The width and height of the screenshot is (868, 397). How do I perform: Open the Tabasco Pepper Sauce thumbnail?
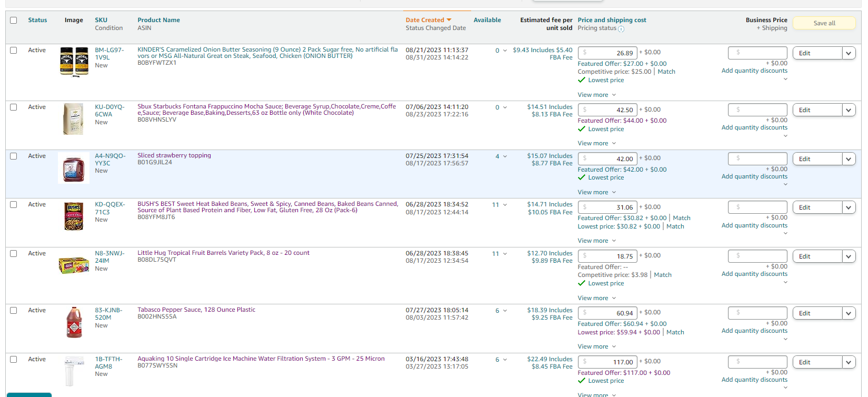point(74,322)
